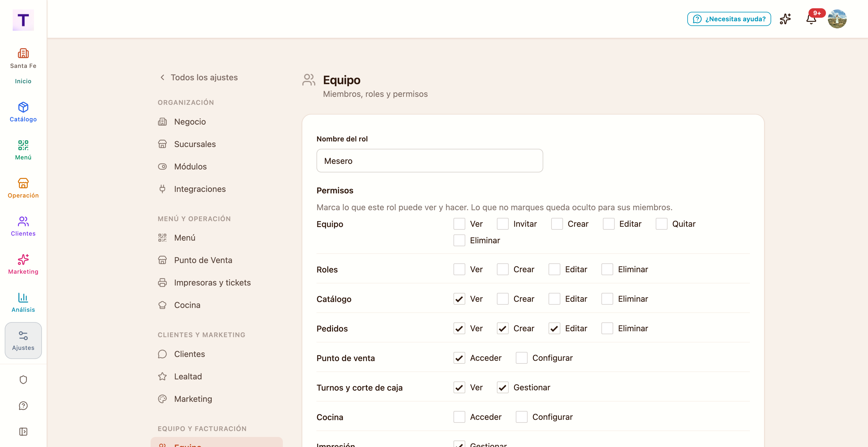Viewport: 868px width, 447px height.
Task: Click the Nombre del rol input field
Action: tap(430, 161)
